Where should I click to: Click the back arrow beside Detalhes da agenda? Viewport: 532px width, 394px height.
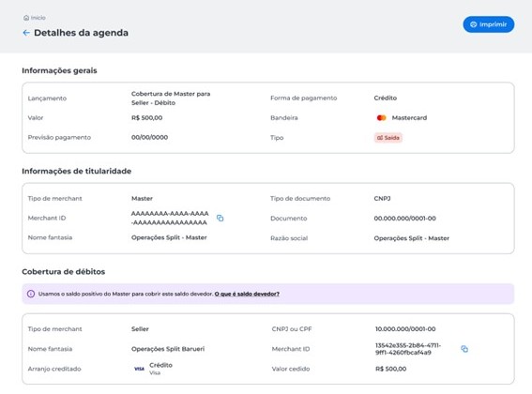pos(26,33)
